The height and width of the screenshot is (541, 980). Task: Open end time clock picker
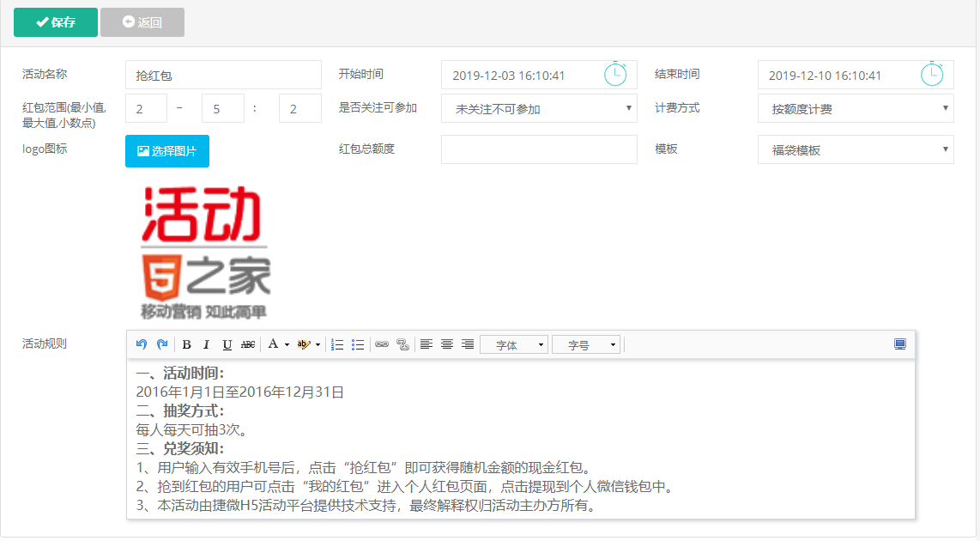(932, 74)
